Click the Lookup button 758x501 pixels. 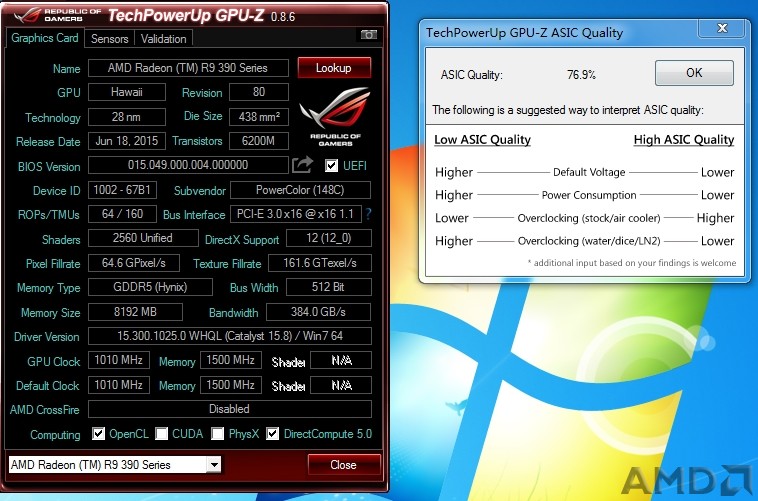334,68
